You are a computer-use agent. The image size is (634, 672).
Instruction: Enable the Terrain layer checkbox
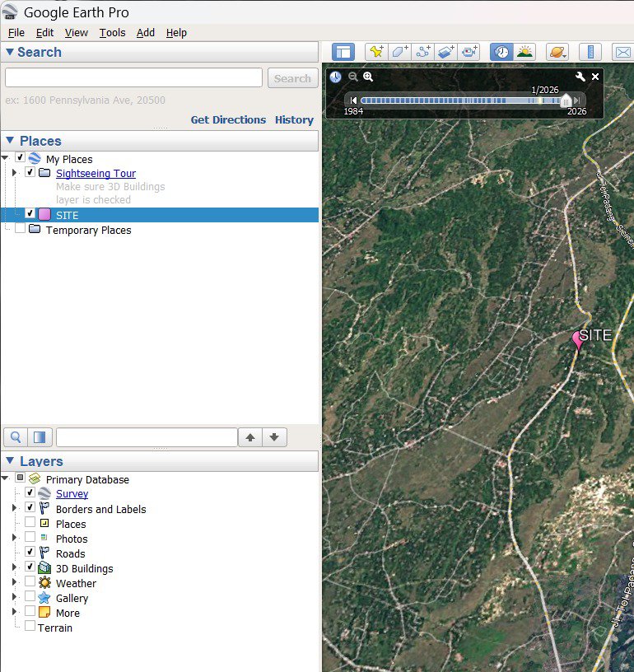pos(30,626)
